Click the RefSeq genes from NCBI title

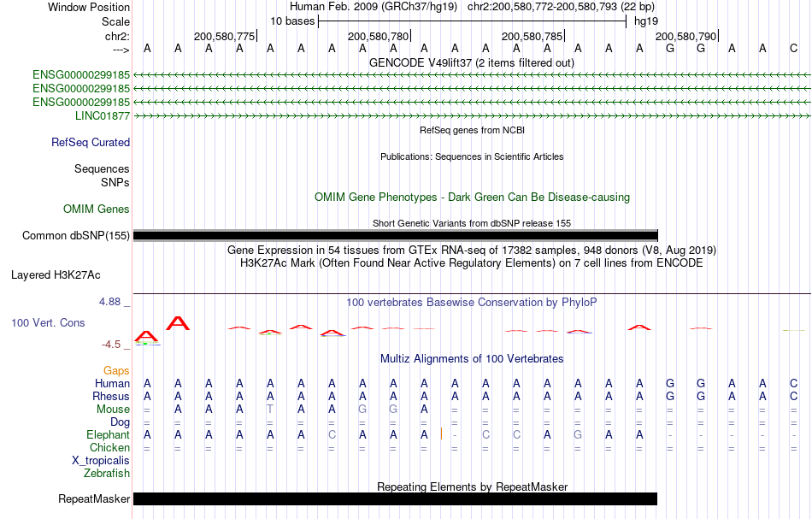[x=472, y=130]
